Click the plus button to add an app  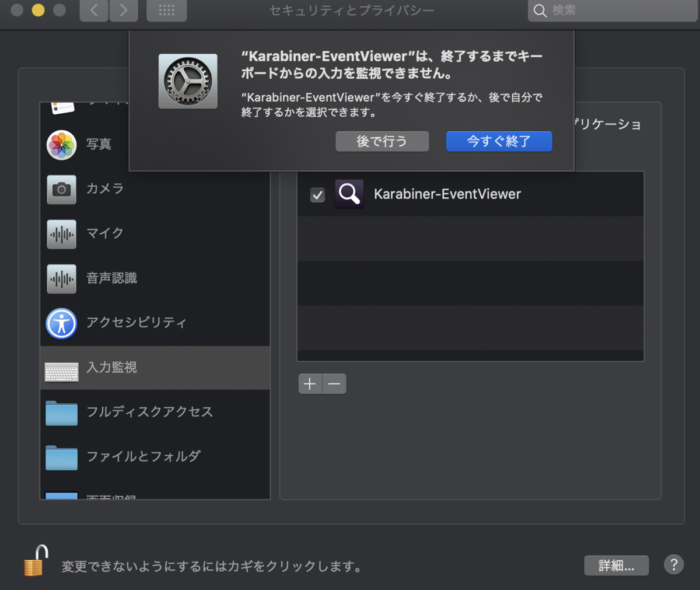[310, 384]
